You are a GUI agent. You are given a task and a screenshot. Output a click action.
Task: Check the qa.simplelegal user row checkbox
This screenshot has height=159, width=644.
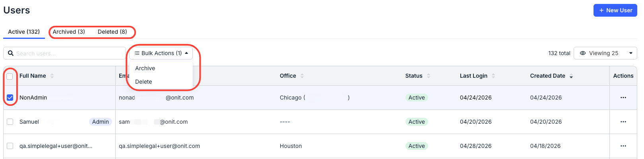[10, 146]
